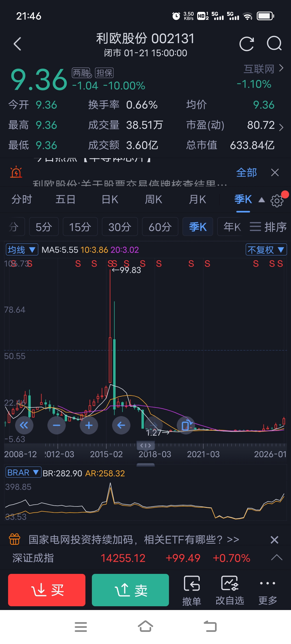The width and height of the screenshot is (291, 644).
Task: Tap the alert siren icon
Action: (16, 172)
